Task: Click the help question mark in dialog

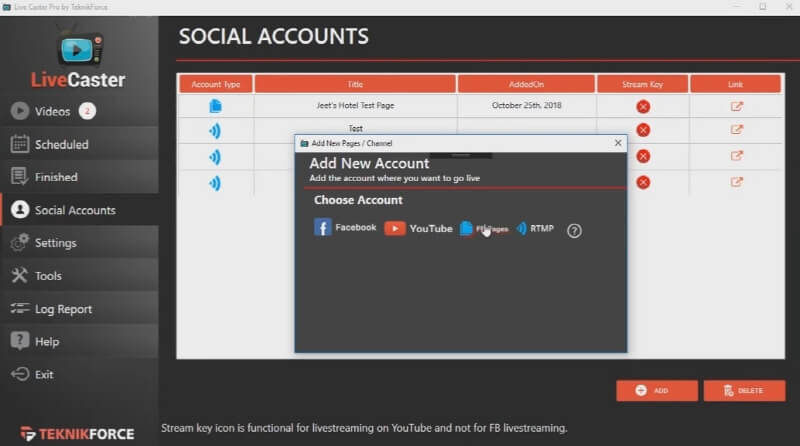Action: tap(574, 231)
